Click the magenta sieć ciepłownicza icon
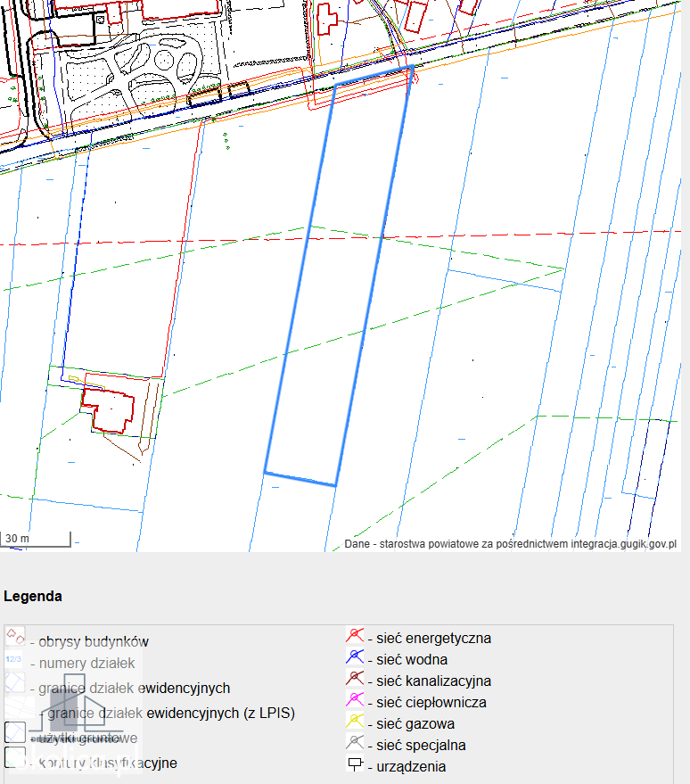Viewport: 690px width, 784px height. click(355, 700)
